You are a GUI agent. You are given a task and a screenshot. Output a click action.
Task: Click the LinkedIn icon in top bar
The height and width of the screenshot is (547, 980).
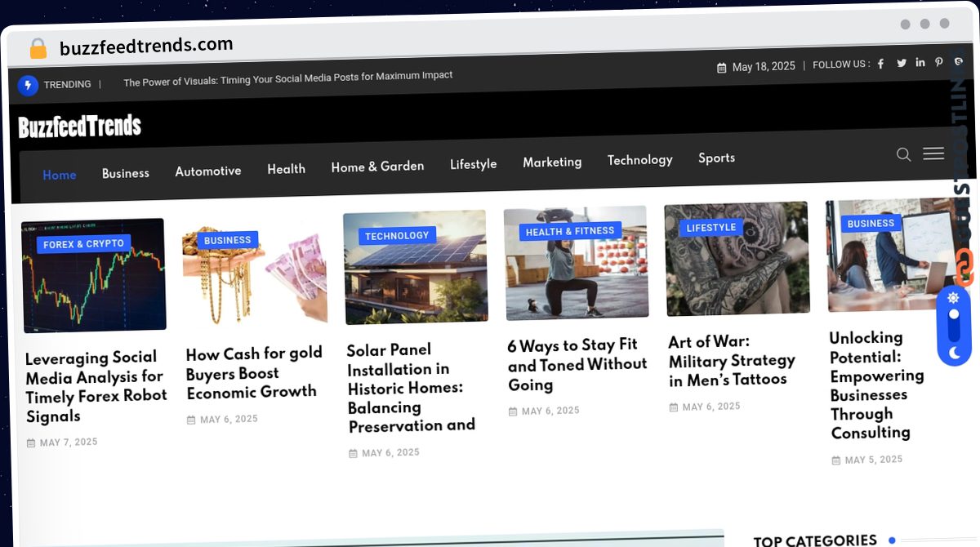920,63
